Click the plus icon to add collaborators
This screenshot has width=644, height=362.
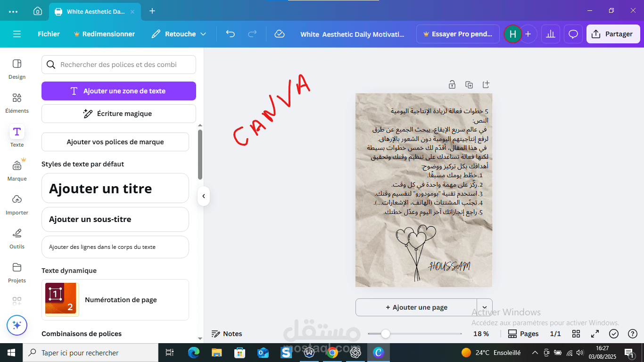point(528,34)
